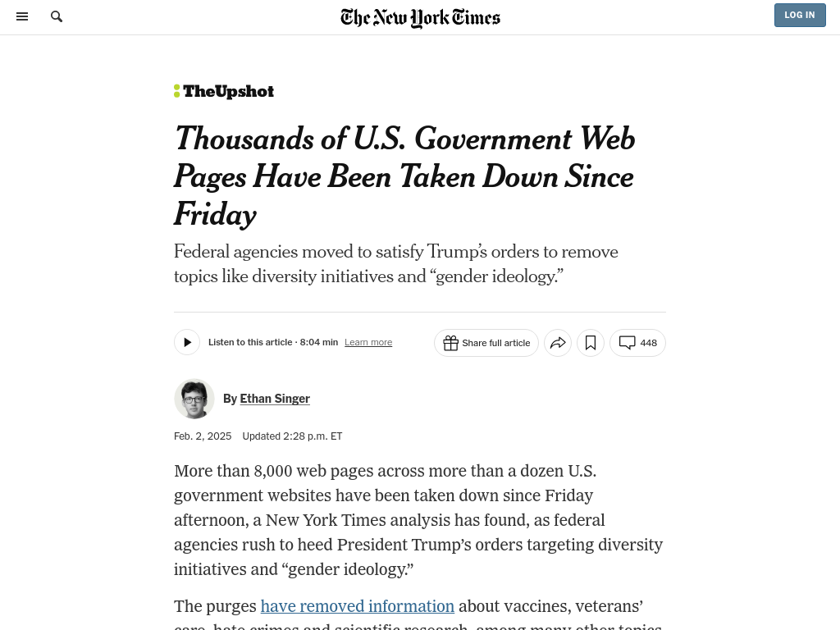This screenshot has height=630, width=840.
Task: Follow the 'have removed information' link
Action: pos(358,606)
